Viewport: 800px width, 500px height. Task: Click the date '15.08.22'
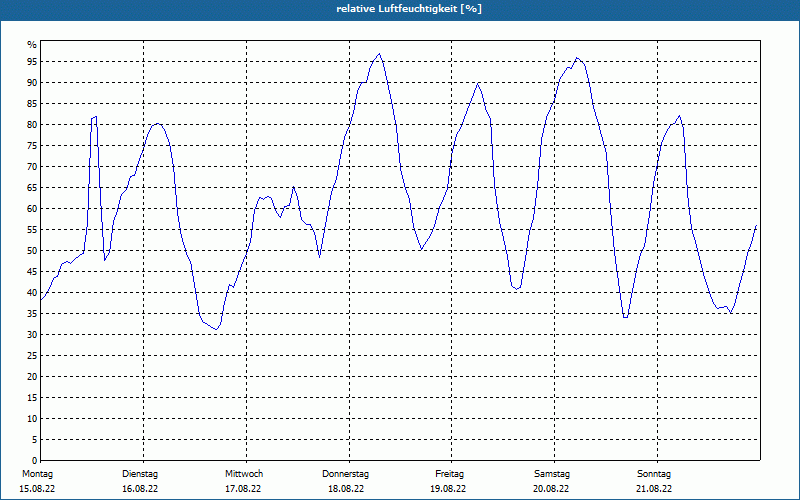[x=37, y=489]
